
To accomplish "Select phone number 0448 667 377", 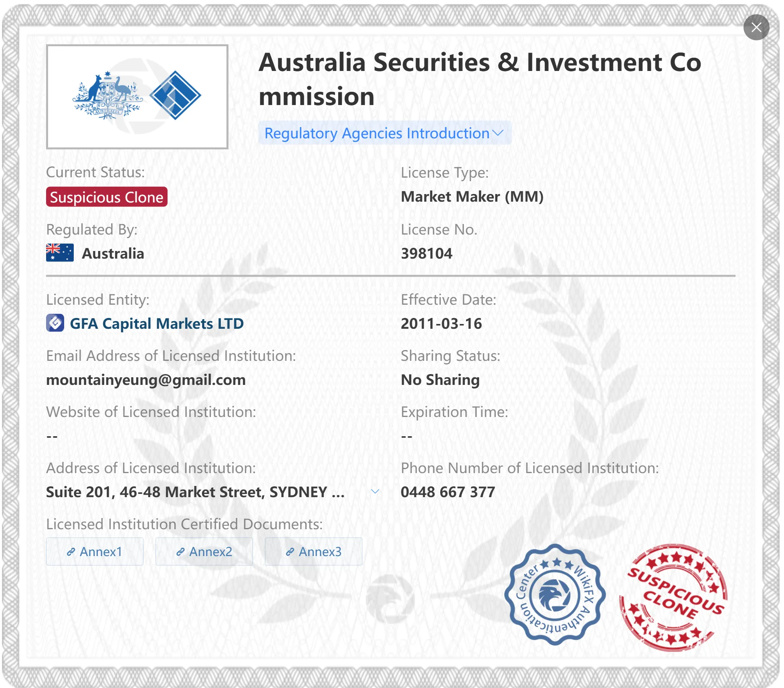I will (448, 492).
